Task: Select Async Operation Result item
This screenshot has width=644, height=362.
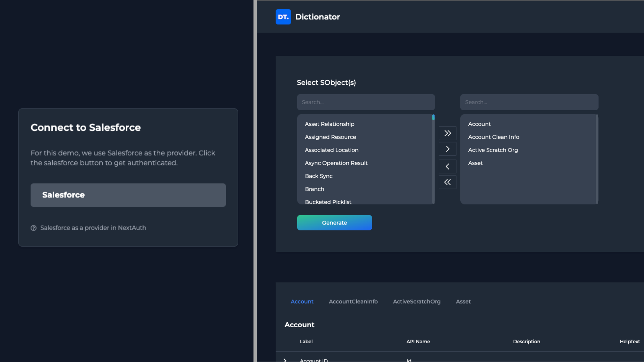Action: click(x=336, y=163)
